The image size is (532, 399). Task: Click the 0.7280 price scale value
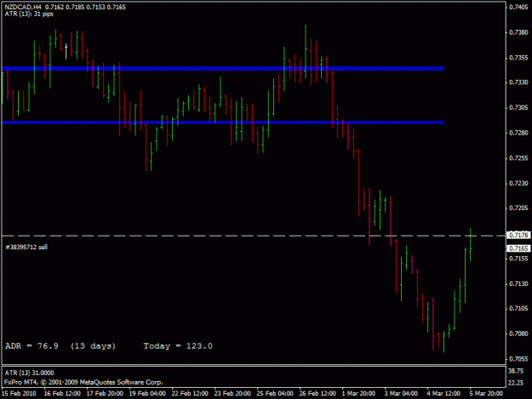pyautogui.click(x=518, y=133)
